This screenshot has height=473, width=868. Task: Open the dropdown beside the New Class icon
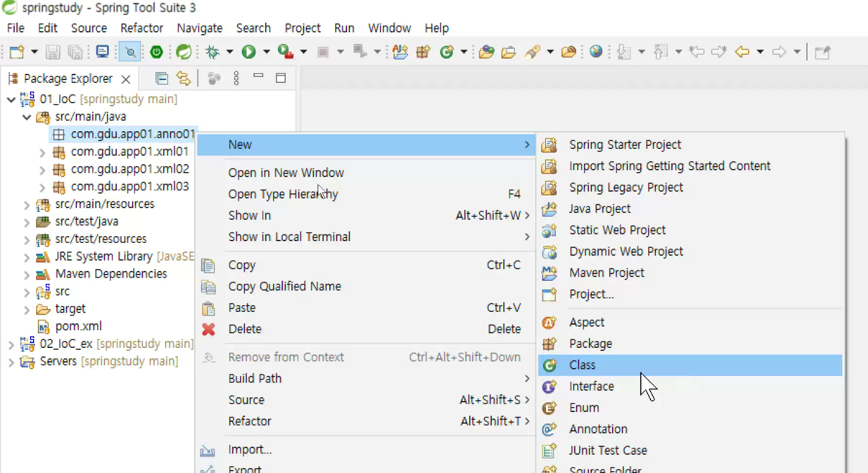click(x=464, y=52)
